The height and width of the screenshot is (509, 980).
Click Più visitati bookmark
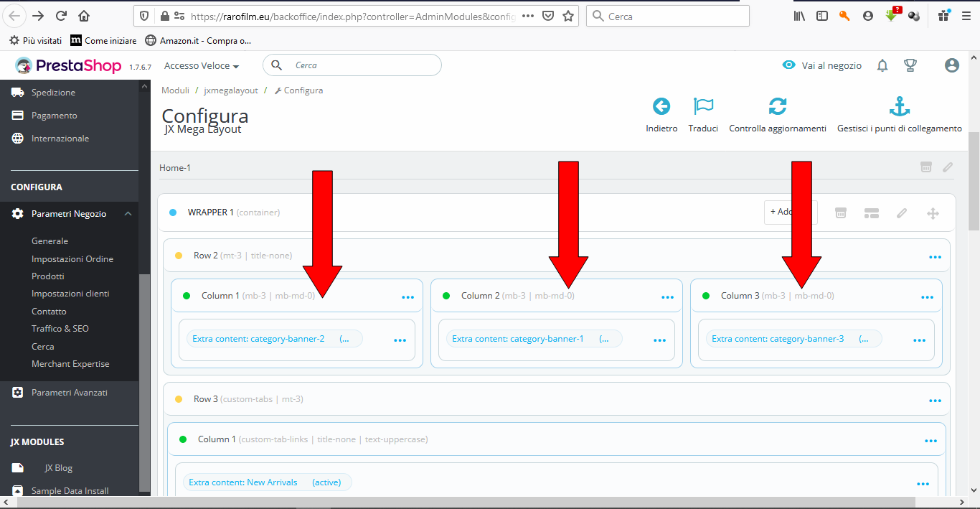point(35,40)
